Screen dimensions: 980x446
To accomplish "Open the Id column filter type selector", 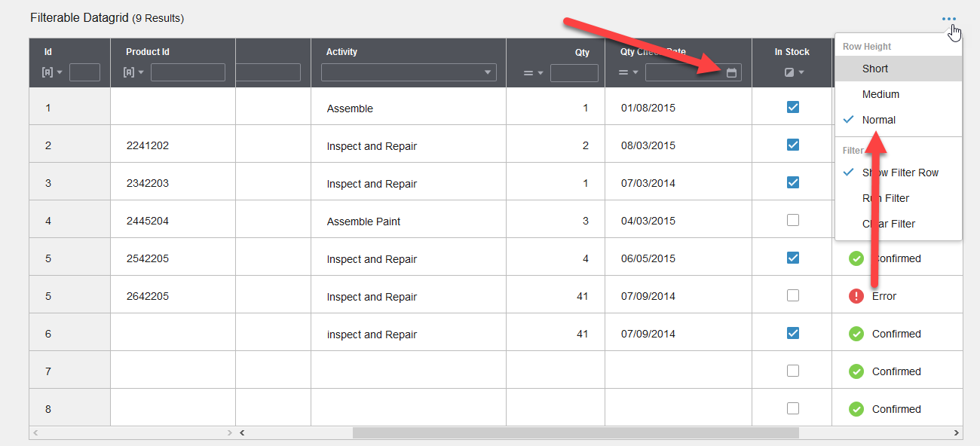I will pos(52,72).
